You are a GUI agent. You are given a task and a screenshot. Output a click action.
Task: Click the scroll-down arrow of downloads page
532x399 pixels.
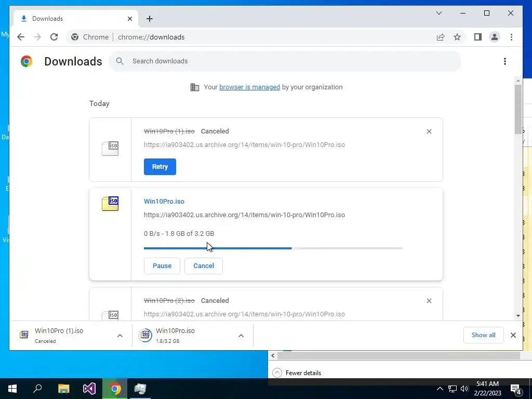click(518, 316)
